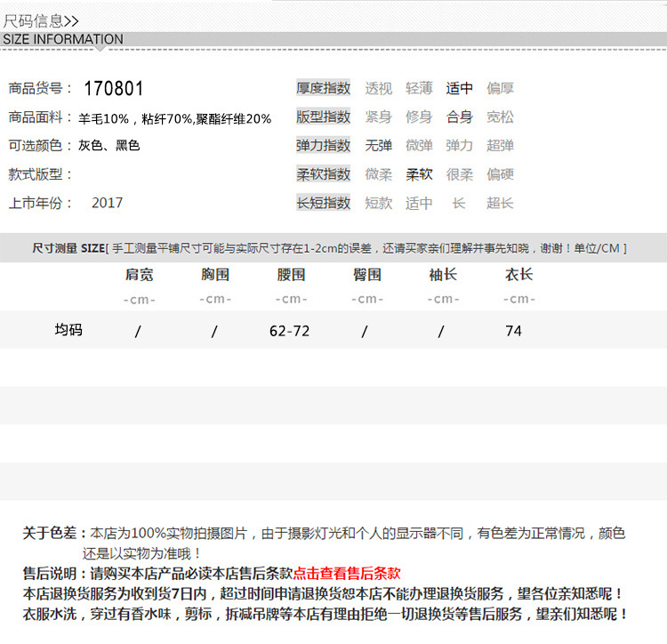The width and height of the screenshot is (667, 644).
Task: Click length option 短款
Action: pos(379,203)
